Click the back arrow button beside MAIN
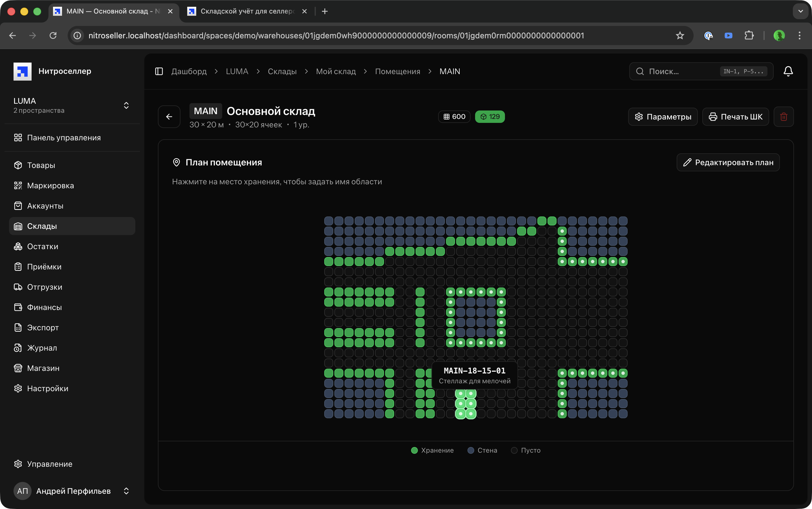This screenshot has height=509, width=812. point(169,117)
